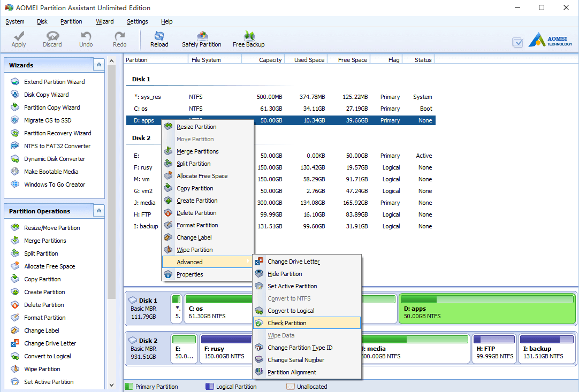Open the System menu

pos(15,21)
